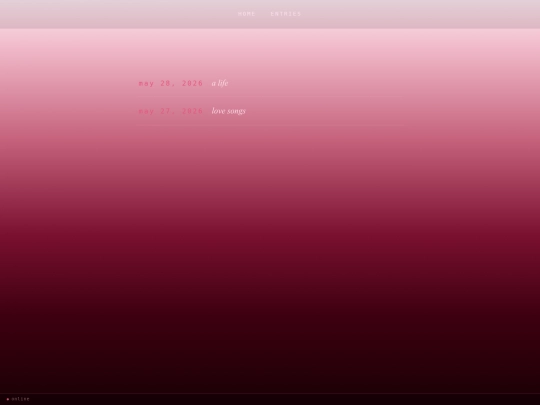
Task: Open the entry titled 'a life'
Action: click(x=220, y=83)
